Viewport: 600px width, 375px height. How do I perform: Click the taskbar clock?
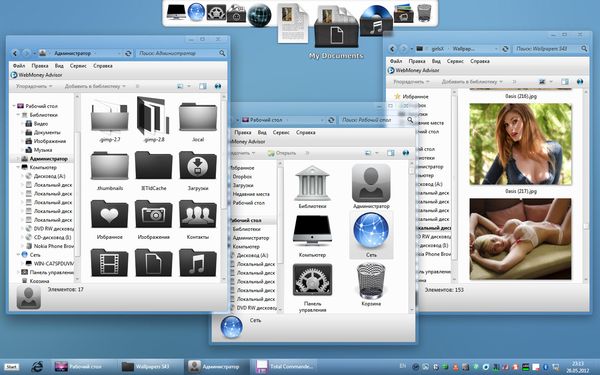coord(578,367)
